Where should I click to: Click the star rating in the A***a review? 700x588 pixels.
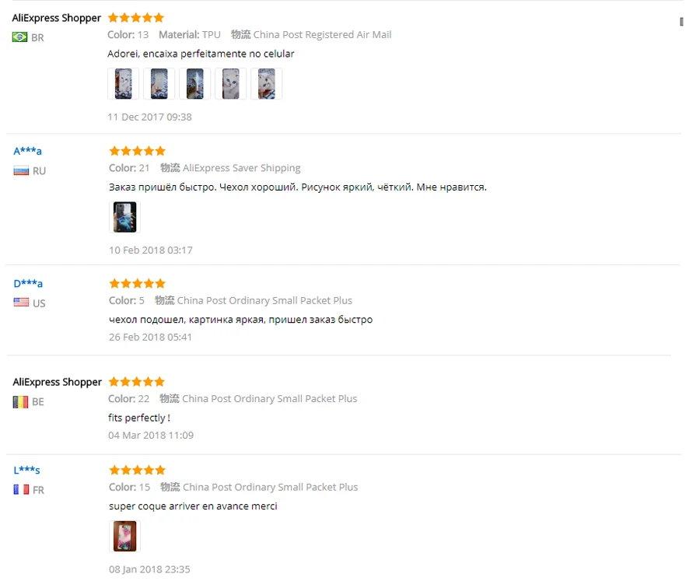click(138, 151)
